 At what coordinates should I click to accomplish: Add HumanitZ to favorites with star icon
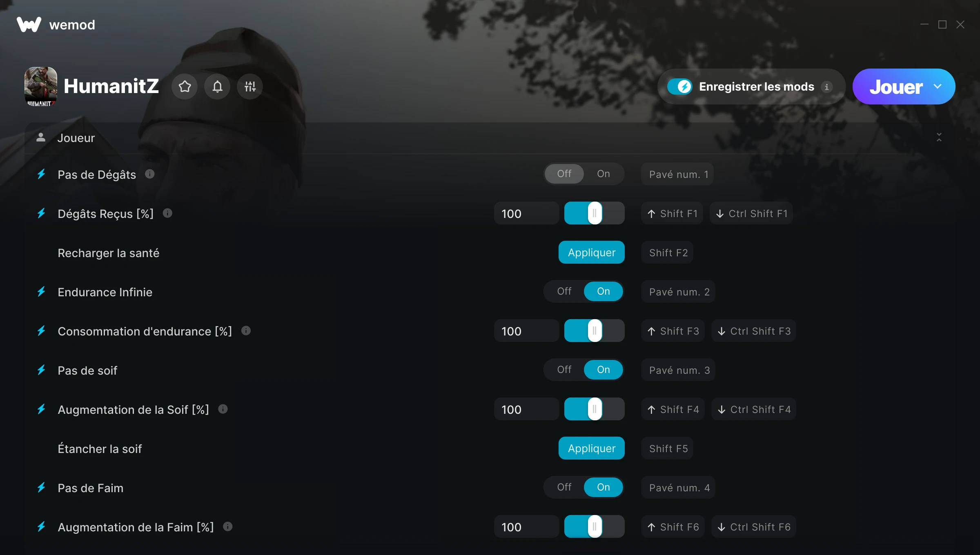185,87
